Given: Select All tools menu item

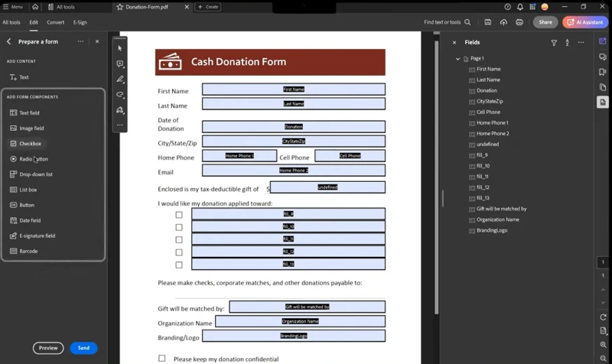Looking at the screenshot, I should tap(11, 22).
